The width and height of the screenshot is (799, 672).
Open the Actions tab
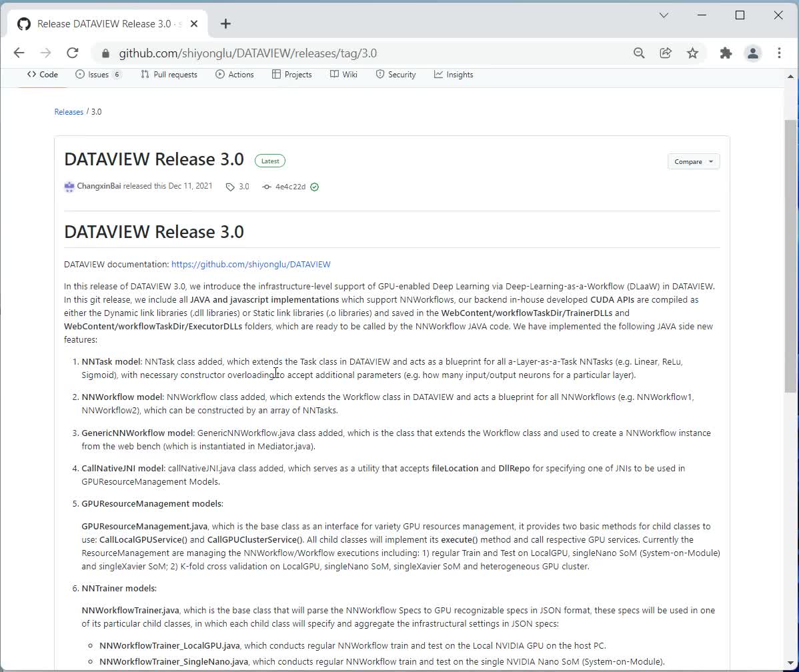pyautogui.click(x=234, y=75)
